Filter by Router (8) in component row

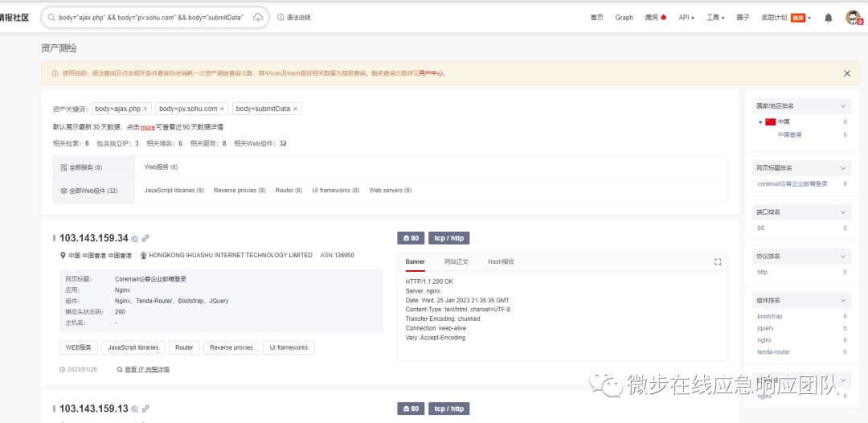(x=289, y=190)
